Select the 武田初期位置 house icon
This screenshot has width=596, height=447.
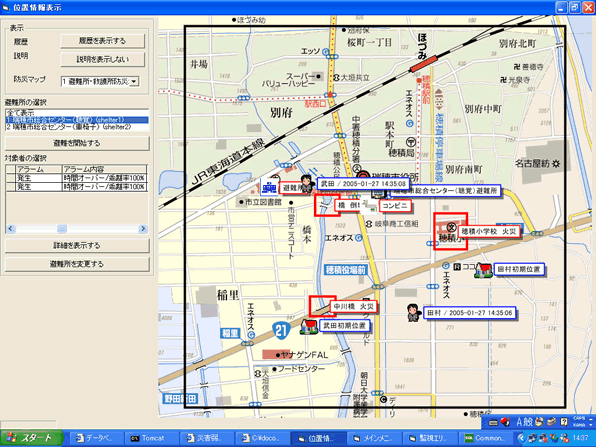coord(309,327)
